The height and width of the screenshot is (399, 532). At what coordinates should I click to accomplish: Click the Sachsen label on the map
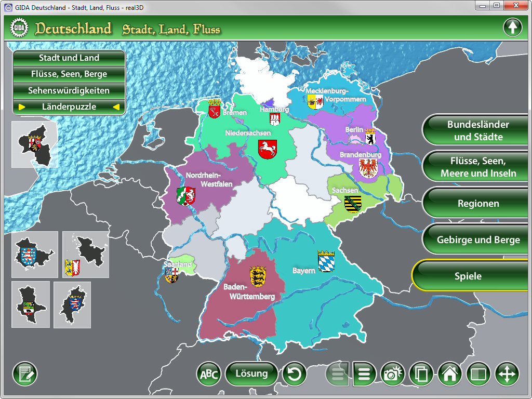point(345,190)
